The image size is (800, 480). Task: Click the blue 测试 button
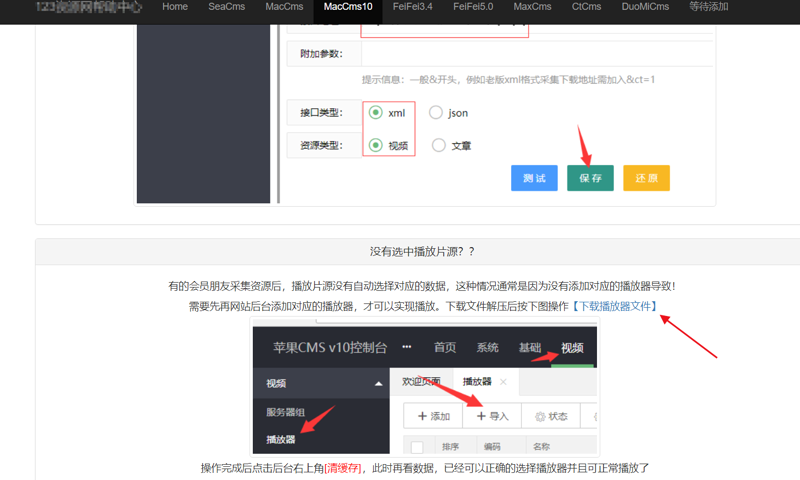(534, 178)
